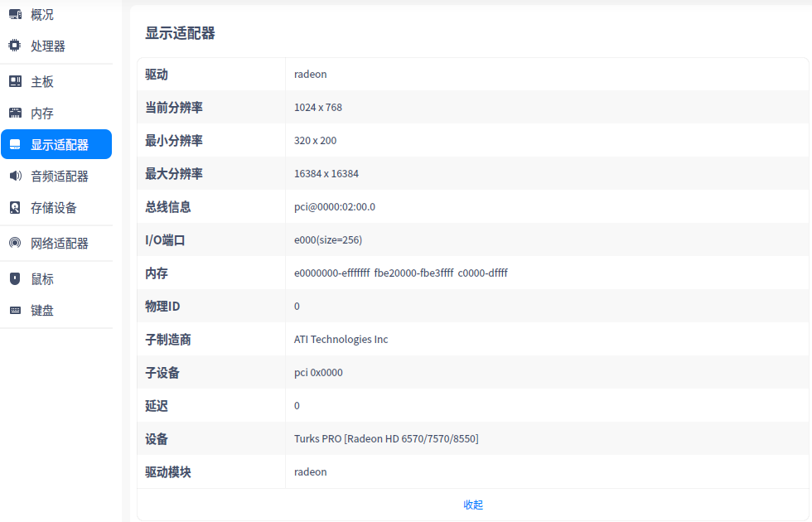This screenshot has height=522, width=812.
Task: Select the 显示适配器 sidebar entry
Action: tap(56, 144)
